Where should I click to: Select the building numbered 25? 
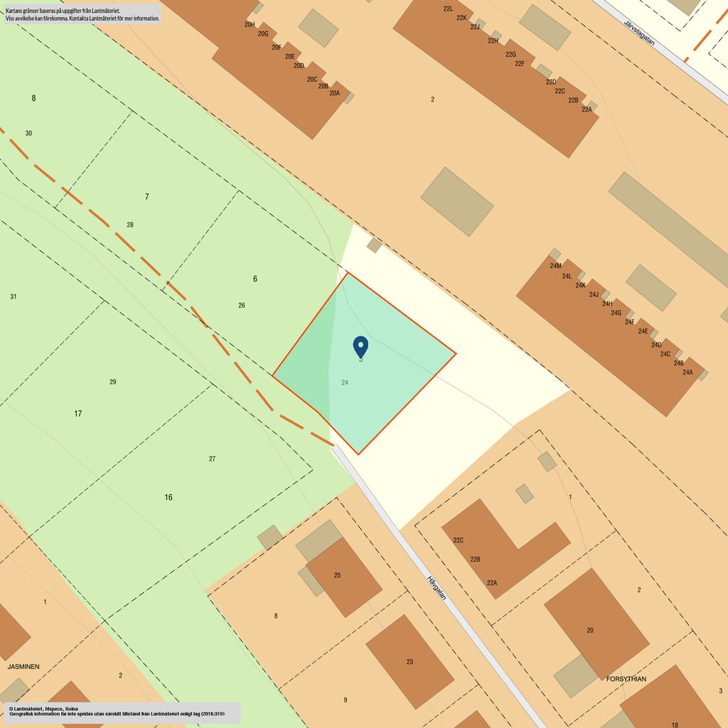(338, 575)
